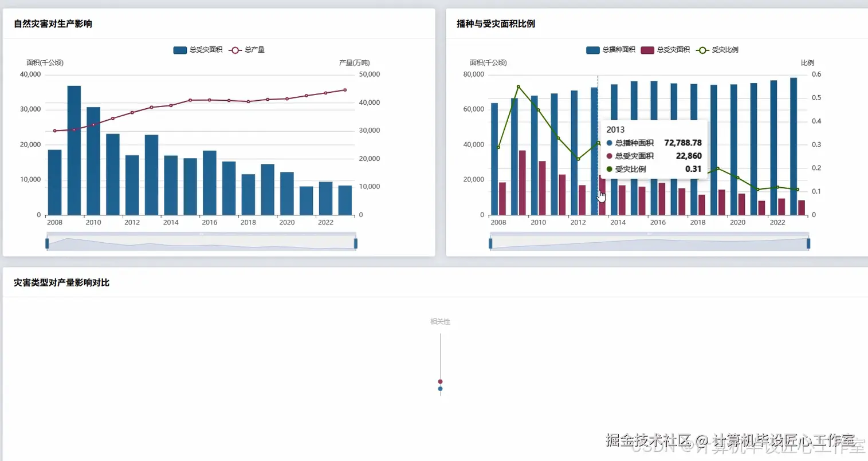
Task: Click tooltip value 22,860
Action: tap(689, 156)
